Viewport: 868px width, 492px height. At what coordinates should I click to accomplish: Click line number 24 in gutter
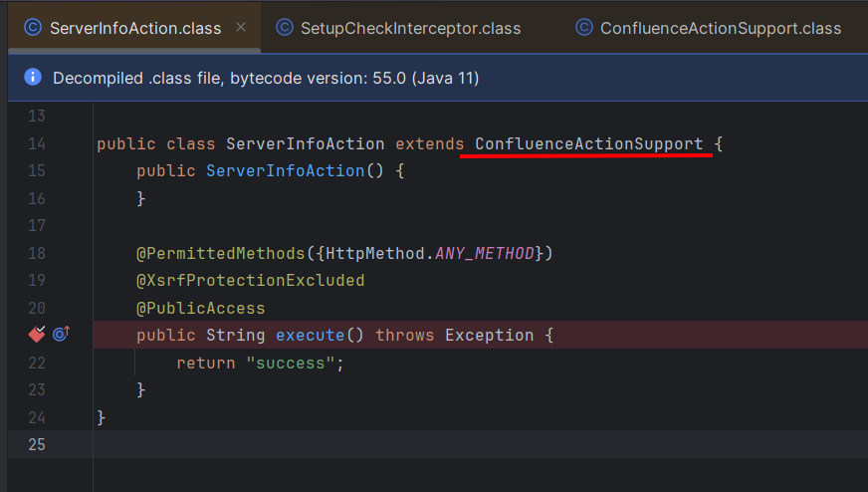tap(37, 417)
